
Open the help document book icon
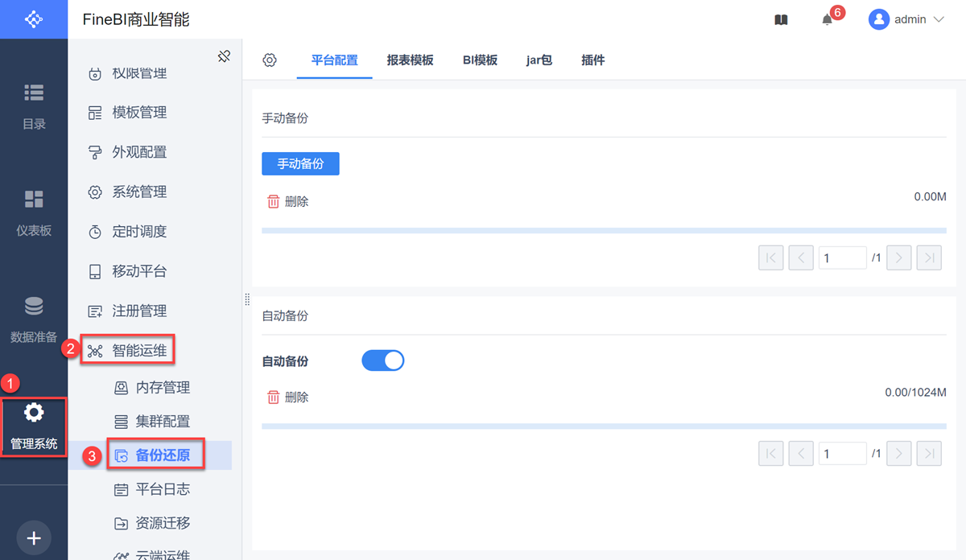(x=781, y=20)
